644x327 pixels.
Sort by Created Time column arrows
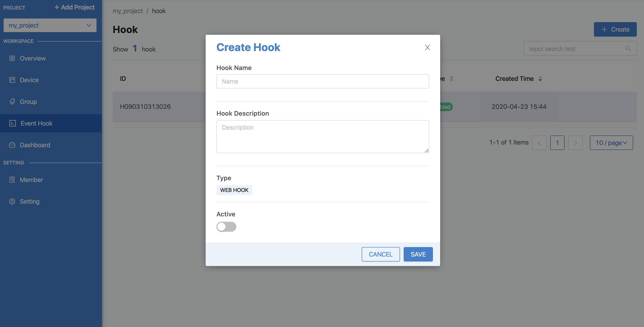click(540, 79)
